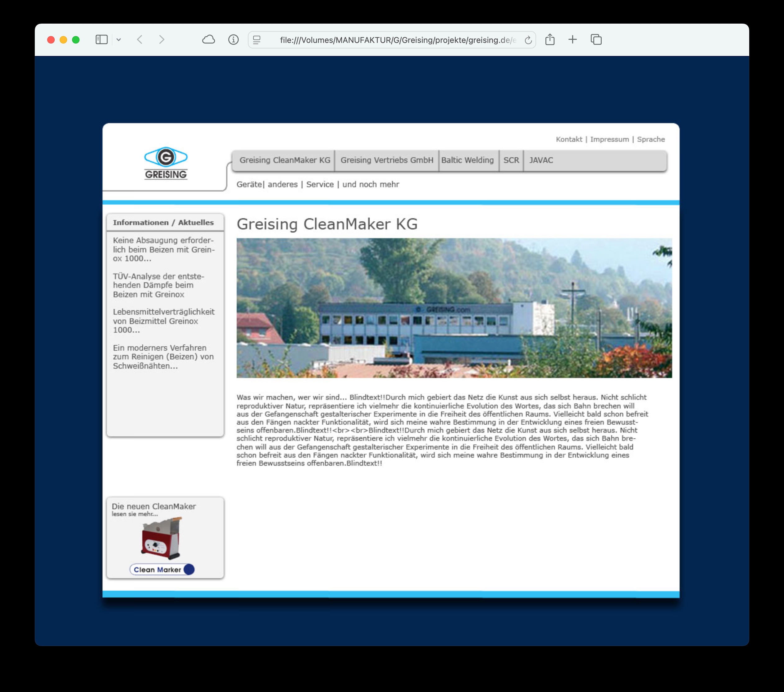Open the Service submenu link

(x=320, y=184)
